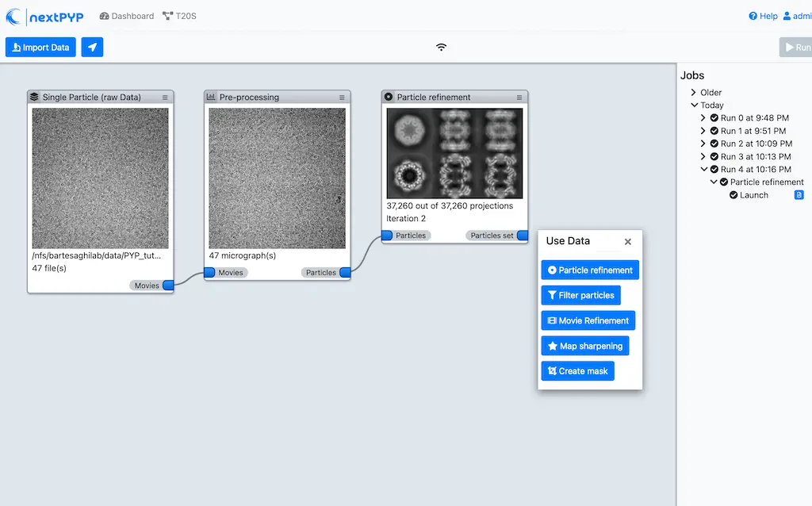Click the target icon on the Particle refinement block
Viewport: 812px width, 506px height.
point(388,97)
